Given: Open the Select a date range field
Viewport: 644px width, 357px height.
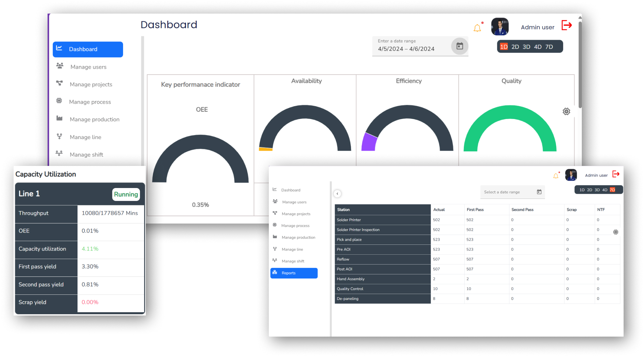Looking at the screenshot, I should point(506,192).
